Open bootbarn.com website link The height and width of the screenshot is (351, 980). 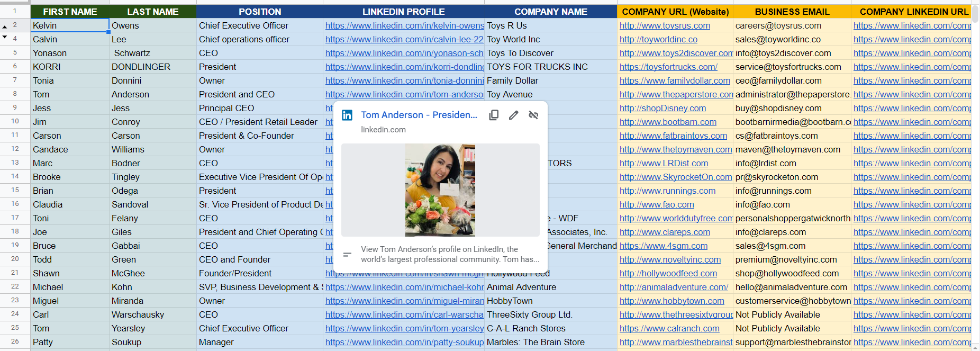(x=668, y=122)
